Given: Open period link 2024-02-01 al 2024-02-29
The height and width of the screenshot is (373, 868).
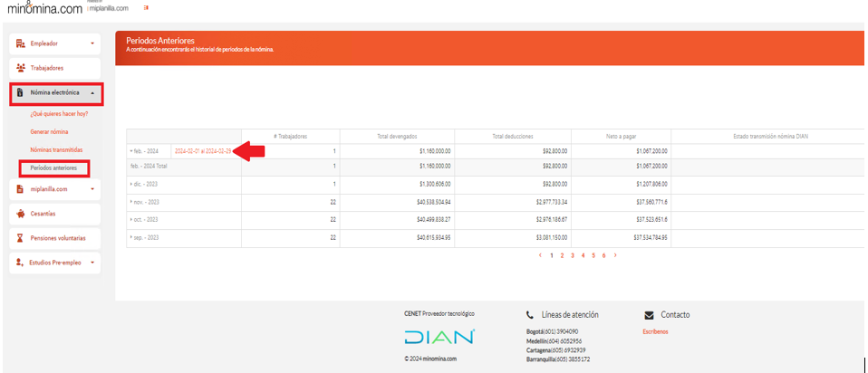Looking at the screenshot, I should [203, 151].
